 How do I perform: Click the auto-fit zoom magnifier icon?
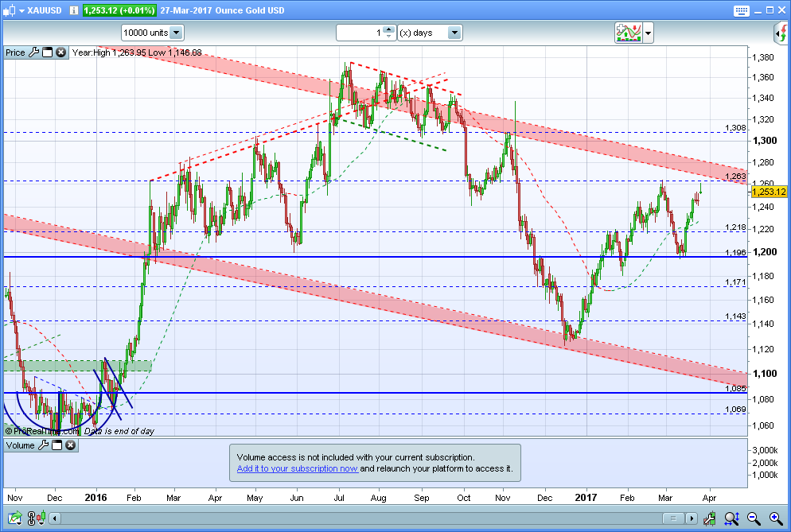coord(731,518)
